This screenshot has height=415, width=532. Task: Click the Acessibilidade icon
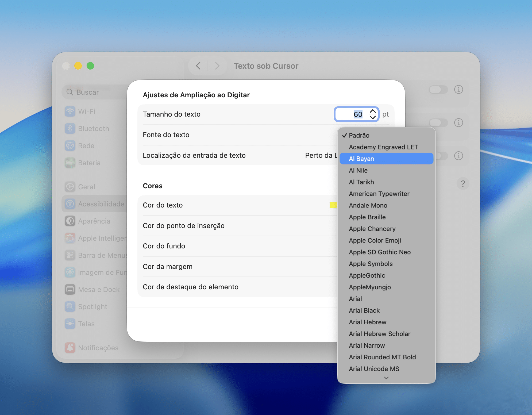70,204
